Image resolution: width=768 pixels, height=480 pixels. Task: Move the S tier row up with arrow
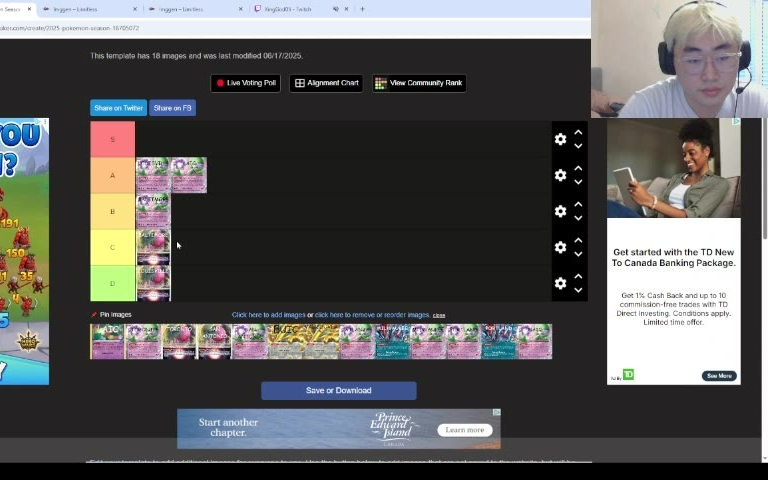[x=578, y=132]
